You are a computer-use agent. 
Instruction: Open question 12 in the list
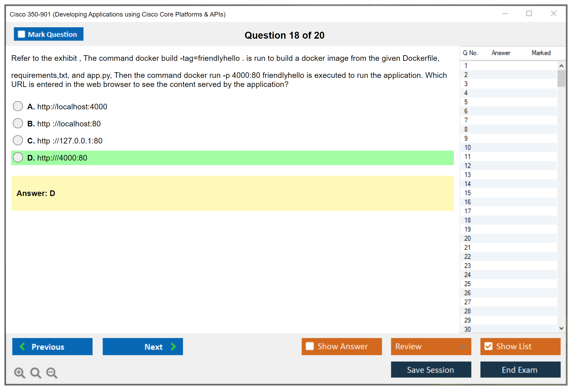click(x=467, y=166)
